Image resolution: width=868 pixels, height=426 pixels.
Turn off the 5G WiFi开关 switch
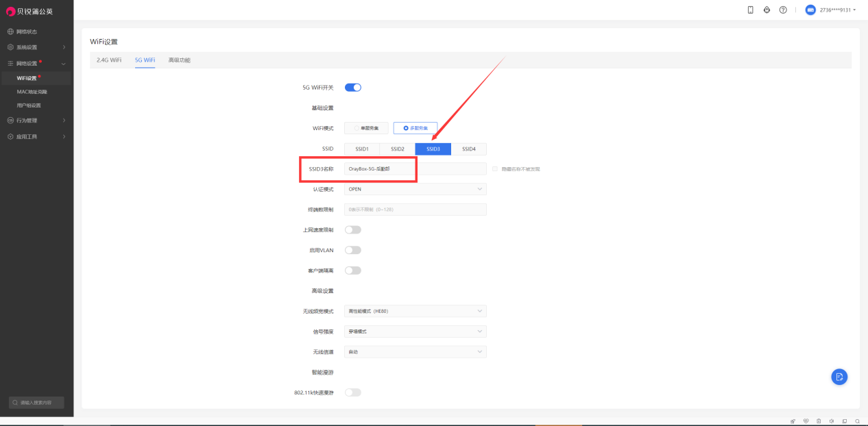tap(352, 88)
